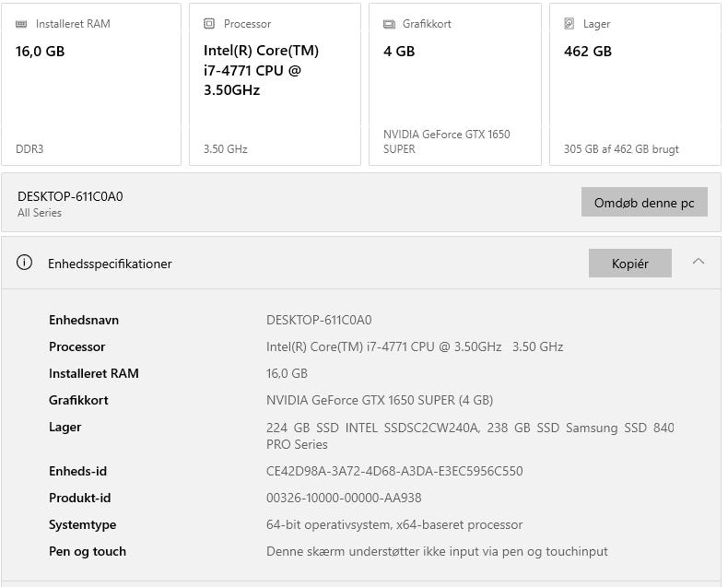Click the RAM chip icon

(21, 24)
